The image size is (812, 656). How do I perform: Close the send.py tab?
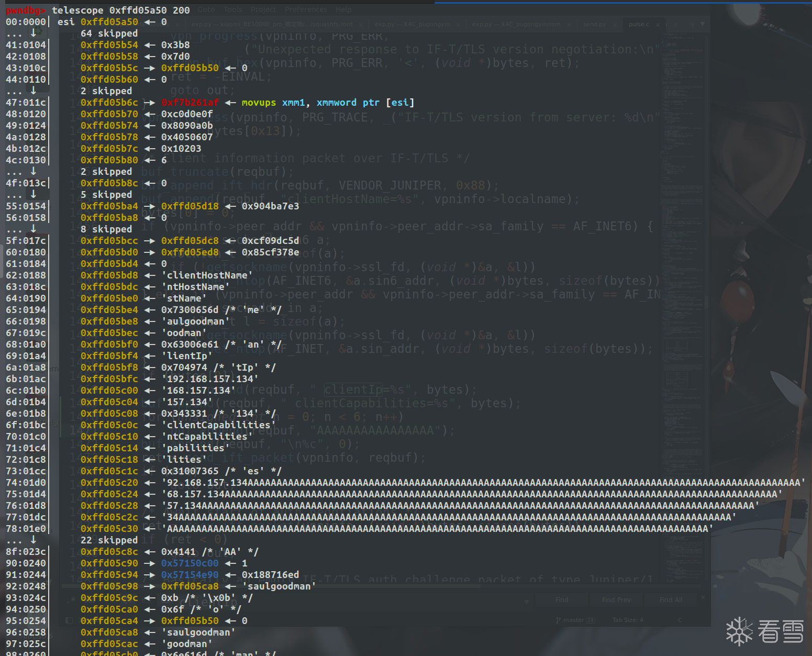pyautogui.click(x=615, y=24)
